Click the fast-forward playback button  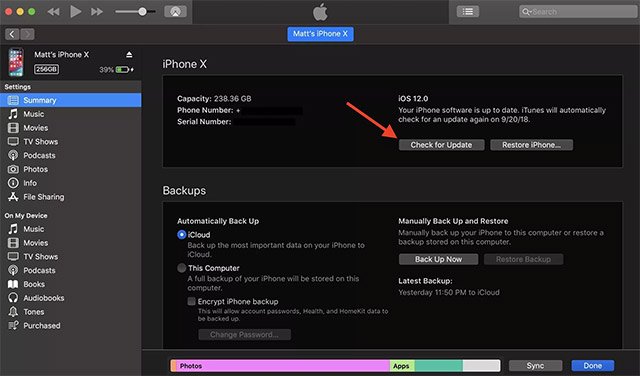click(97, 11)
